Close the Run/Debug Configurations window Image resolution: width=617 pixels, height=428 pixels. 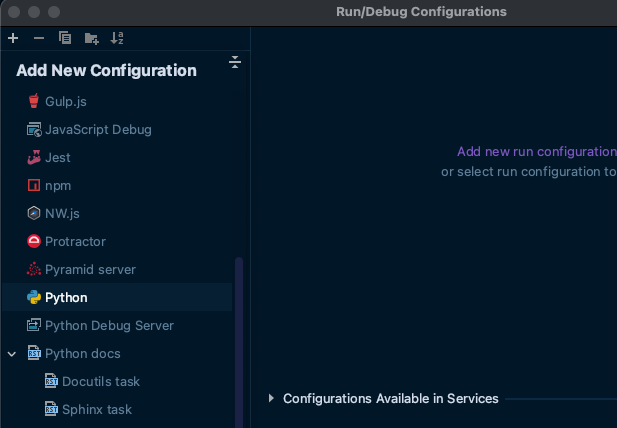[14, 12]
